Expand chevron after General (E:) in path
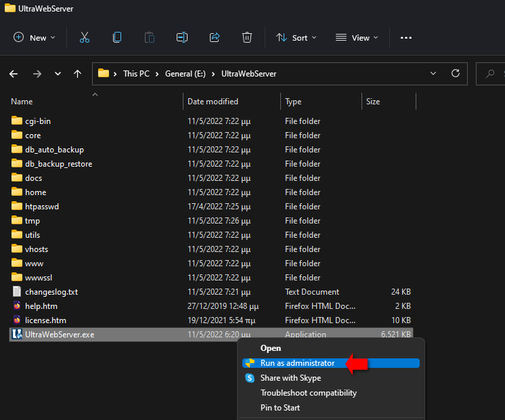This screenshot has height=420, width=505. [x=213, y=74]
